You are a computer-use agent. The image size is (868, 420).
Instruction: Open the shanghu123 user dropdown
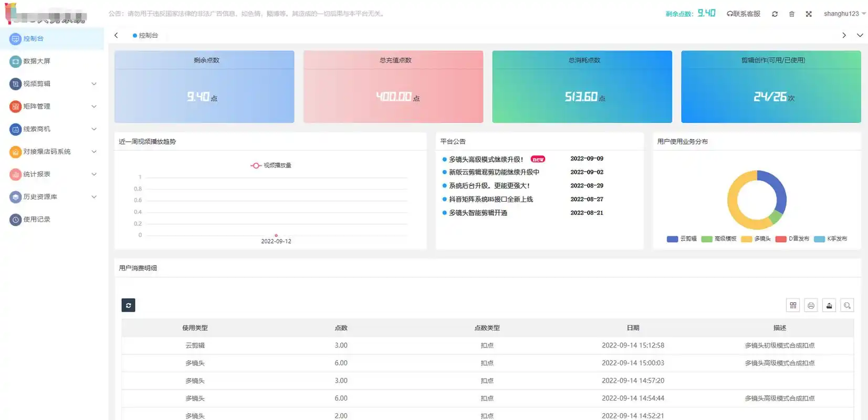click(844, 14)
